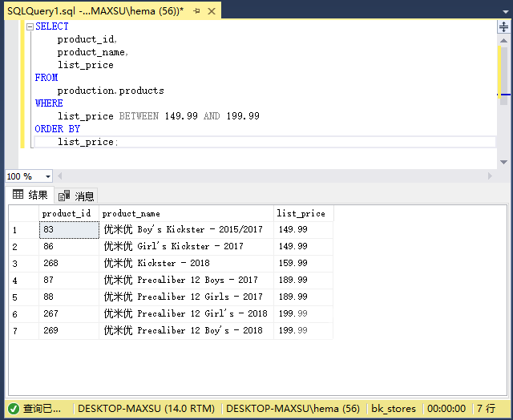Collapse the SELECT statement outline

pos(30,26)
